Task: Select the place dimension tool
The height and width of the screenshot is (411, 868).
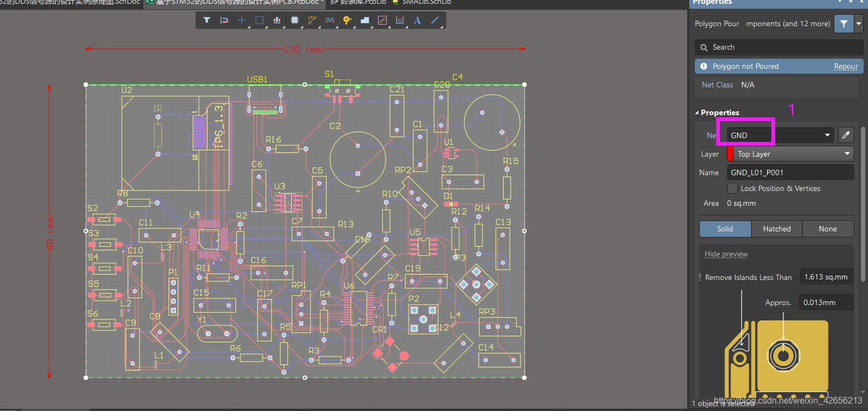Action: 400,20
